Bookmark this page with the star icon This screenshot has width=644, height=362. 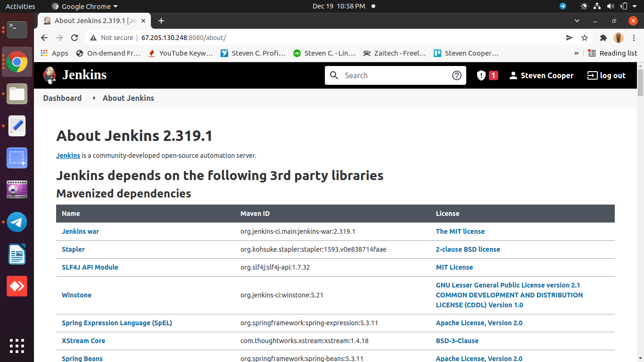585,38
